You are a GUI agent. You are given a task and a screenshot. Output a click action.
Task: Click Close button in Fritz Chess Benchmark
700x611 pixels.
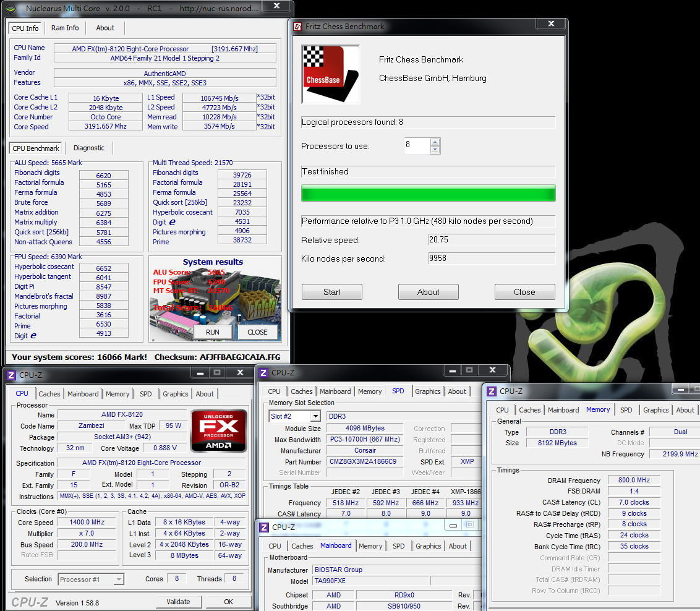[524, 292]
